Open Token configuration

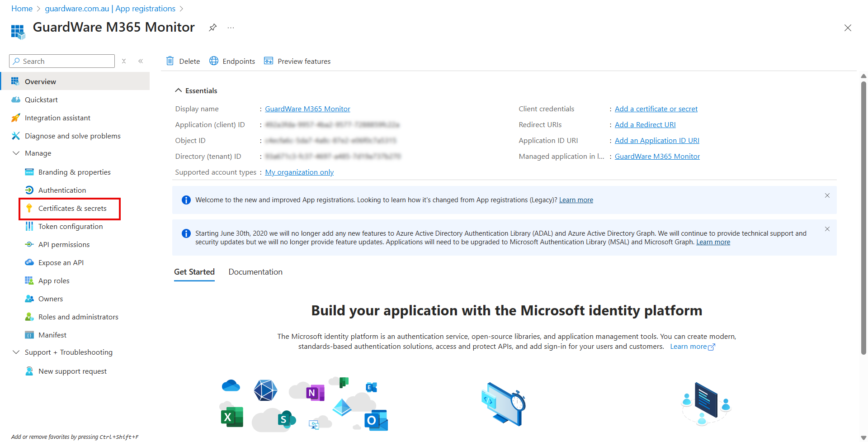click(70, 226)
